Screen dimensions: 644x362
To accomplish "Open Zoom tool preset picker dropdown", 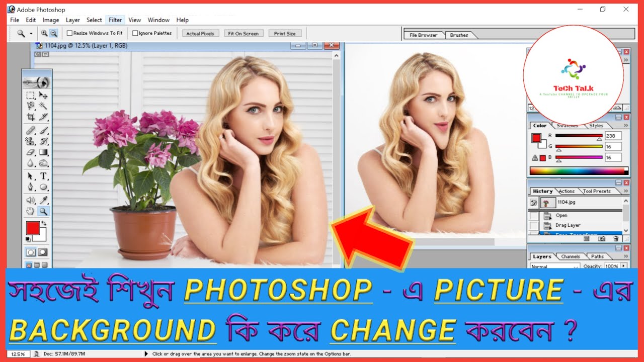I will tap(31, 34).
